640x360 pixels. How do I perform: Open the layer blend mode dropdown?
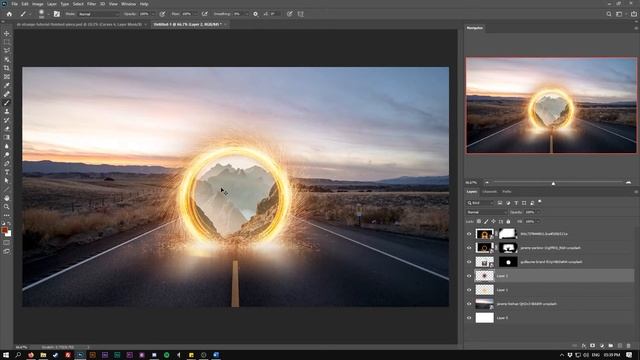[x=486, y=212]
